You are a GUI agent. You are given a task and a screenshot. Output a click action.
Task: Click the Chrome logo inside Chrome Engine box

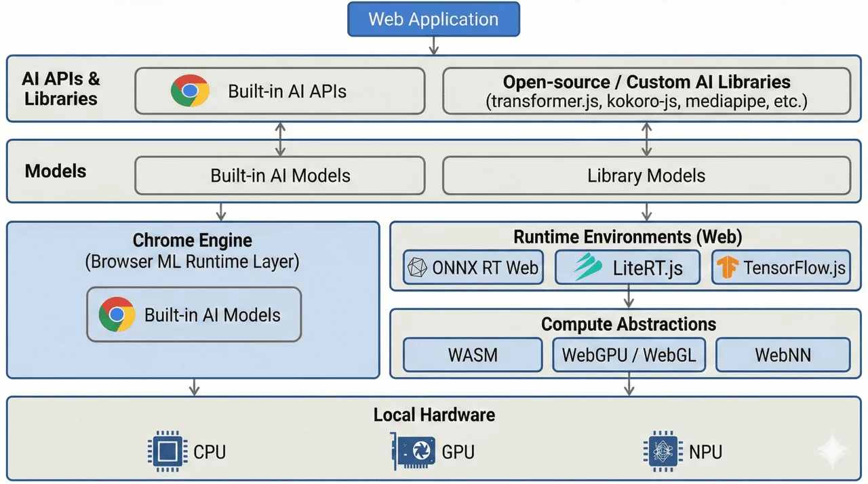[x=117, y=315]
